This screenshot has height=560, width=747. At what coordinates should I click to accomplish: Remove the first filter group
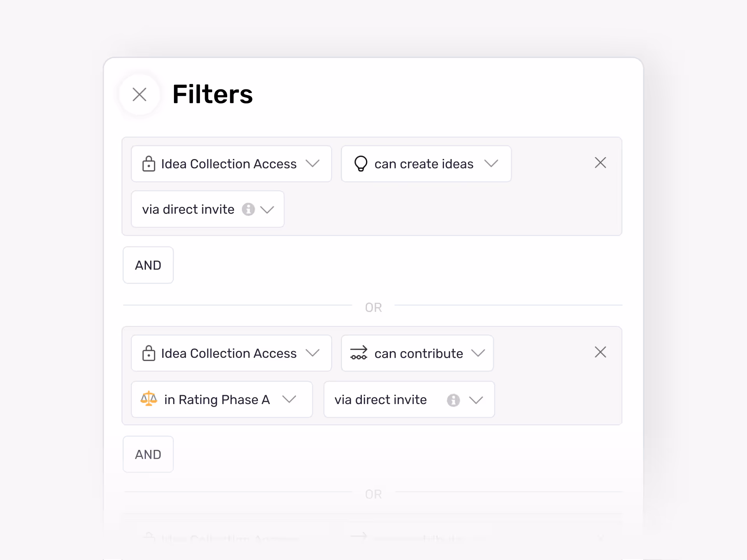[600, 163]
